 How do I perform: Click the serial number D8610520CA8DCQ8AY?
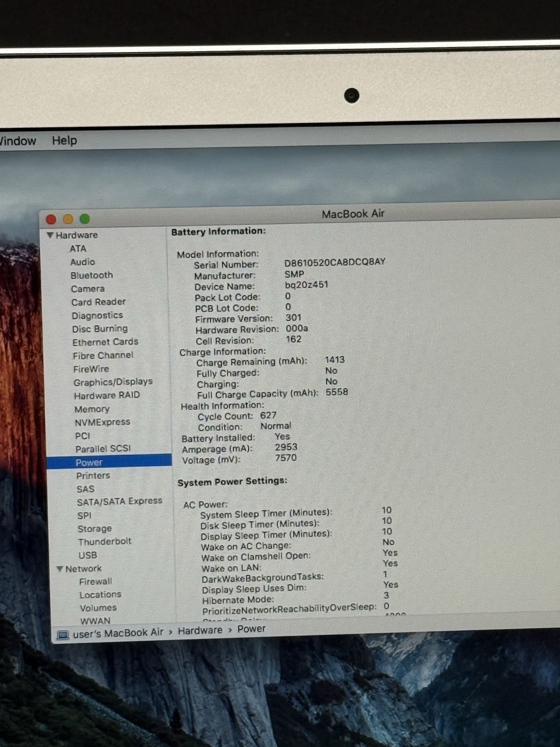(335, 262)
